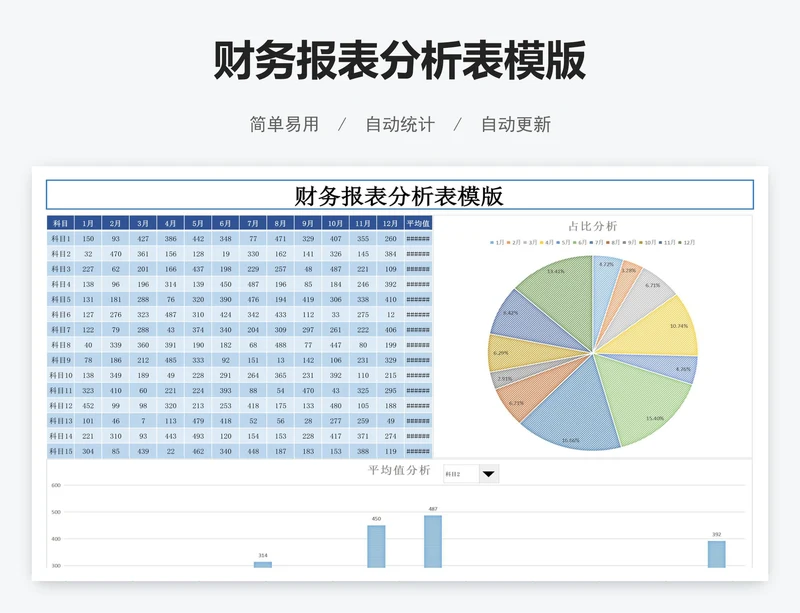Select the 科目2 combo box field
Screen dimensions: 800x613
tap(461, 474)
